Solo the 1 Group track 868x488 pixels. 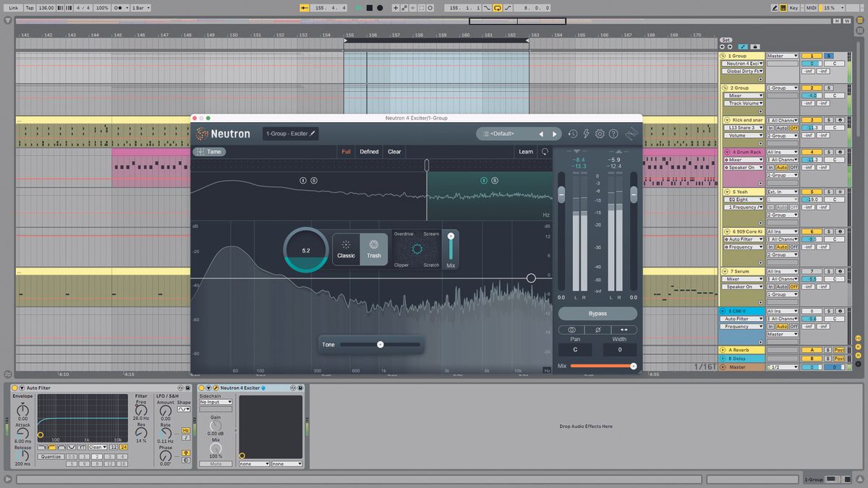(829, 56)
